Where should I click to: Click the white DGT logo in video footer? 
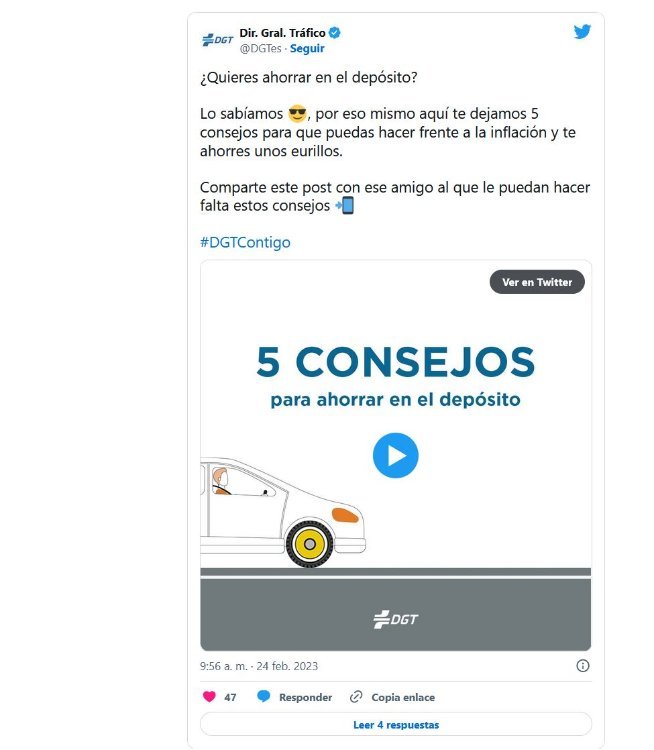coord(396,619)
